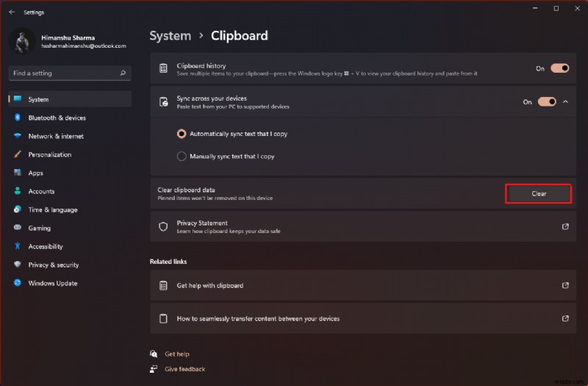The image size is (588, 386).
Task: Click the Get help link
Action: tap(177, 354)
